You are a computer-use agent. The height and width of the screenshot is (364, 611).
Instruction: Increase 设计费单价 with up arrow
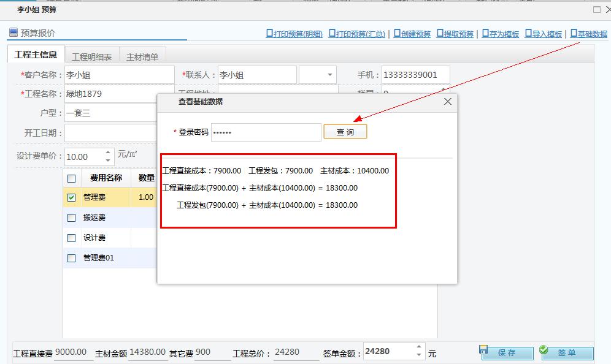[109, 153]
